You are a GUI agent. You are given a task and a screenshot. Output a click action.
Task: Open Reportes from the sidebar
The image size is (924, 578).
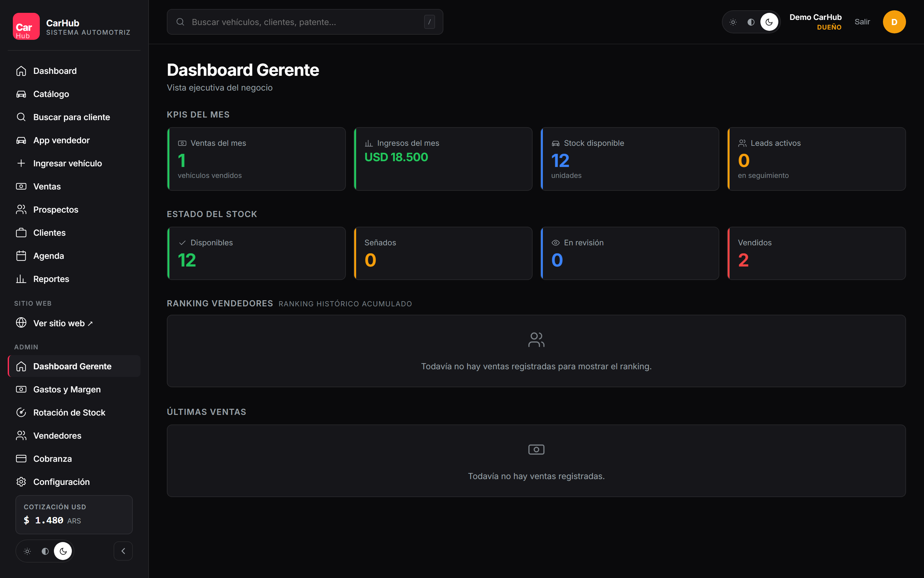(74, 279)
